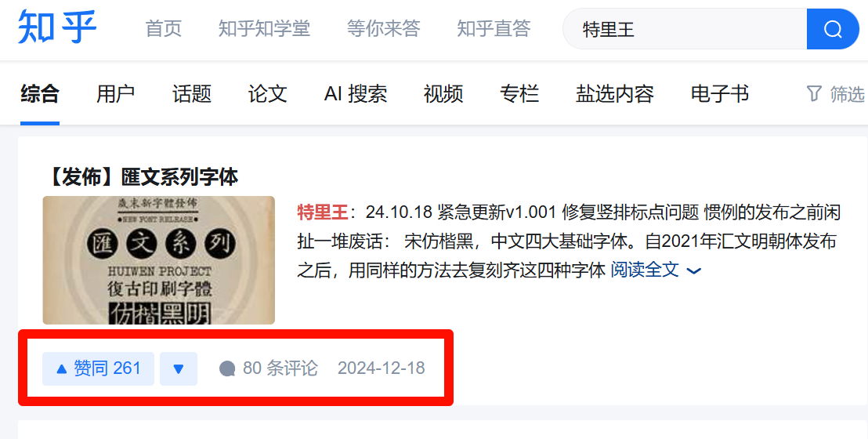The image size is (868, 439).
Task: Click the 筛选 filter funnel icon
Action: pos(814,93)
